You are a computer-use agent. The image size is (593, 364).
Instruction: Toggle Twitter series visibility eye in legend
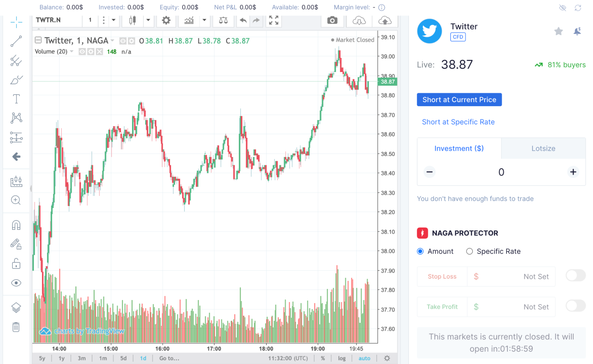(x=123, y=41)
